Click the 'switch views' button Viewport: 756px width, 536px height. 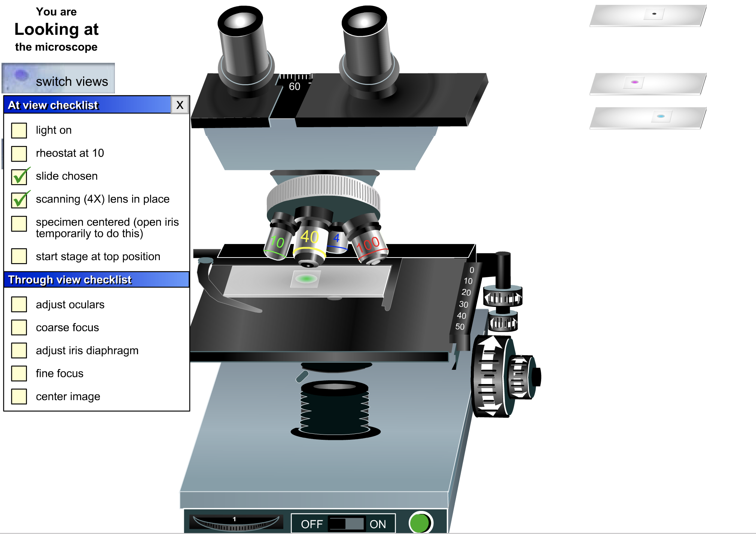(58, 79)
